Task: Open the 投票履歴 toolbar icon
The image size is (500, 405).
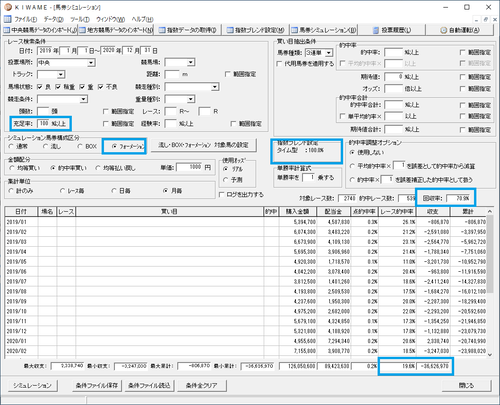Action: point(376,30)
